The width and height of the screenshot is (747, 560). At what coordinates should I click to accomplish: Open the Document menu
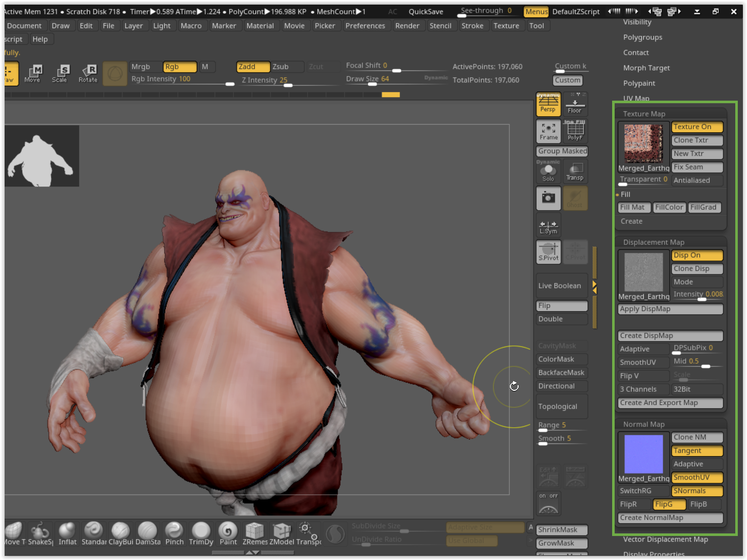(24, 26)
